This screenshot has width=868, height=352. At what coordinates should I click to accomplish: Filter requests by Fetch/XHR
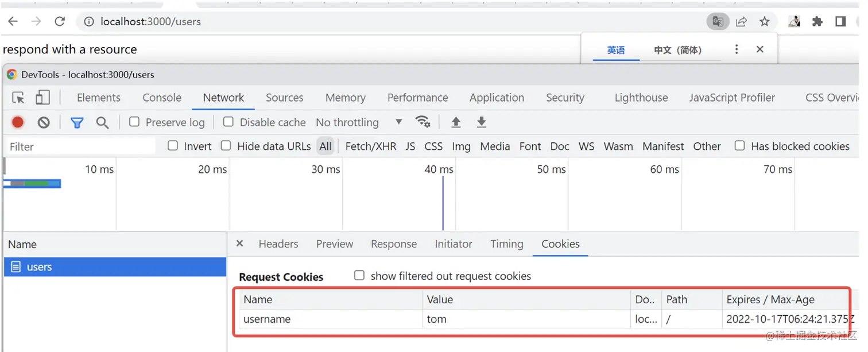[370, 146]
